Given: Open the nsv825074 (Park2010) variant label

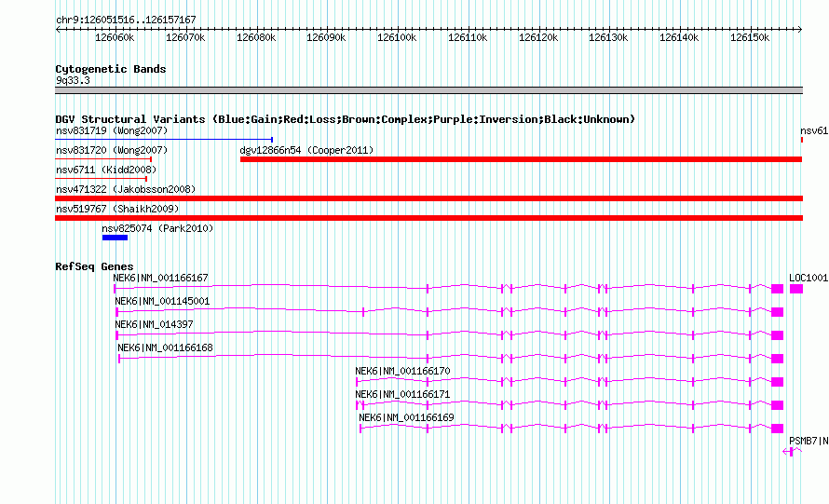Looking at the screenshot, I should [157, 228].
